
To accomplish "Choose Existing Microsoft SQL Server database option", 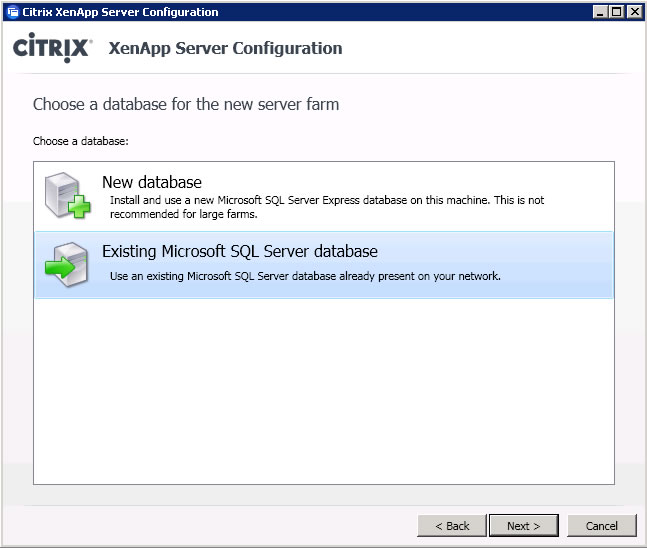I will pyautogui.click(x=324, y=265).
